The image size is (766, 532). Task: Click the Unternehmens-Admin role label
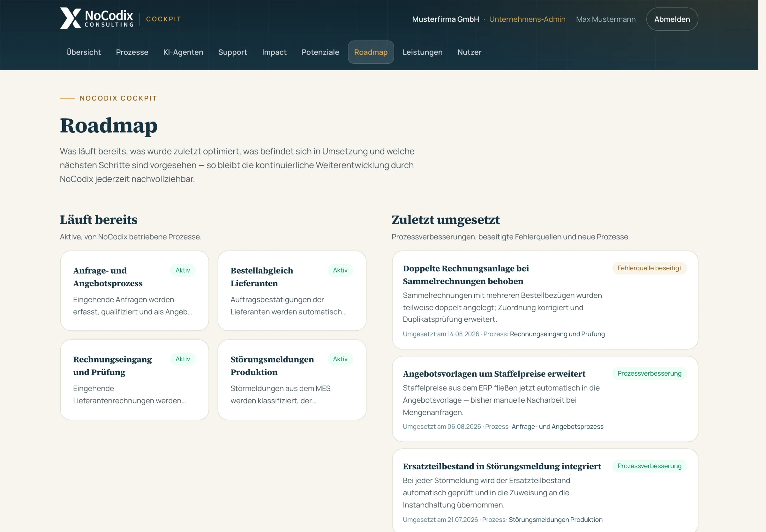(x=527, y=19)
